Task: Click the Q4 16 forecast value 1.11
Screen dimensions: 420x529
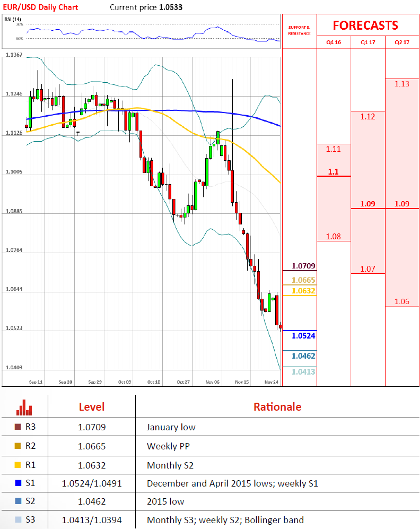Action: click(x=334, y=149)
